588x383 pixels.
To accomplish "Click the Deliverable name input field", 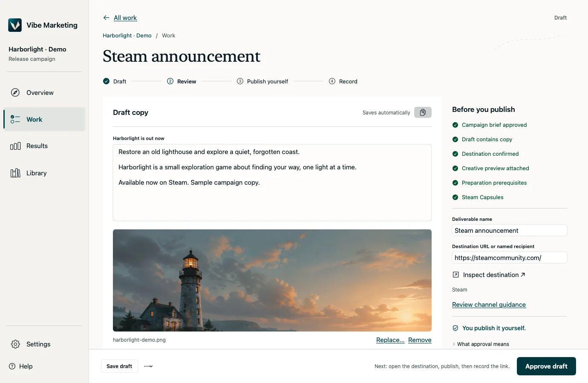I will [x=510, y=230].
